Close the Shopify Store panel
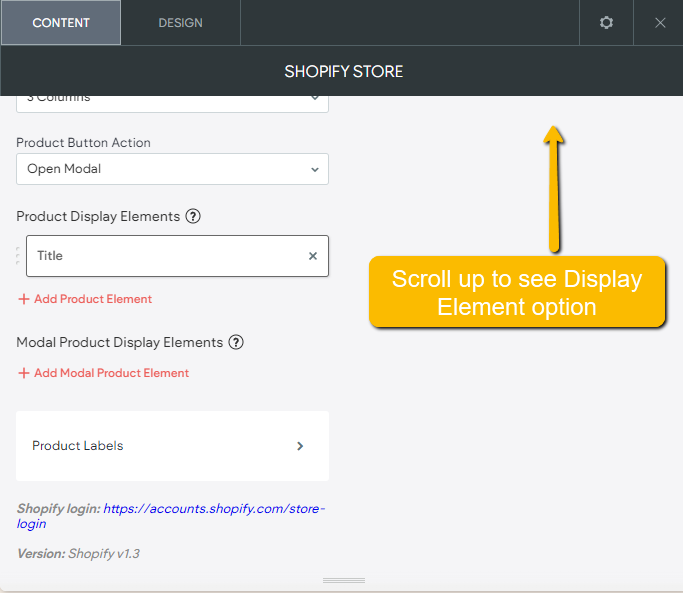This screenshot has width=683, height=593. click(660, 23)
